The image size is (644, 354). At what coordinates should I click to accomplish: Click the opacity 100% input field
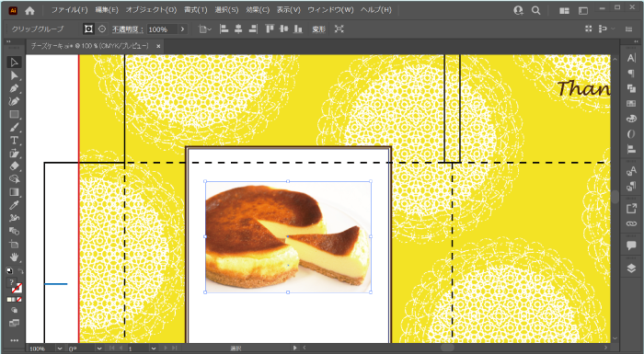coord(162,29)
